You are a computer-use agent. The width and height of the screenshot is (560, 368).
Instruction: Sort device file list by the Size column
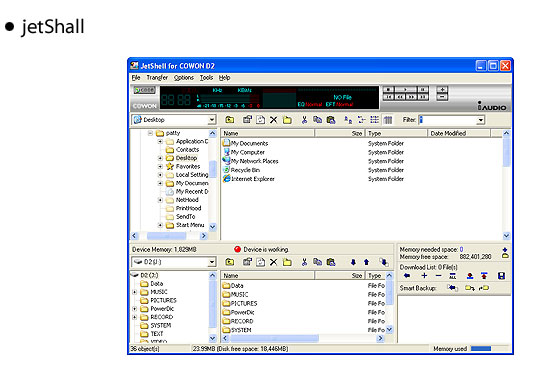click(339, 275)
